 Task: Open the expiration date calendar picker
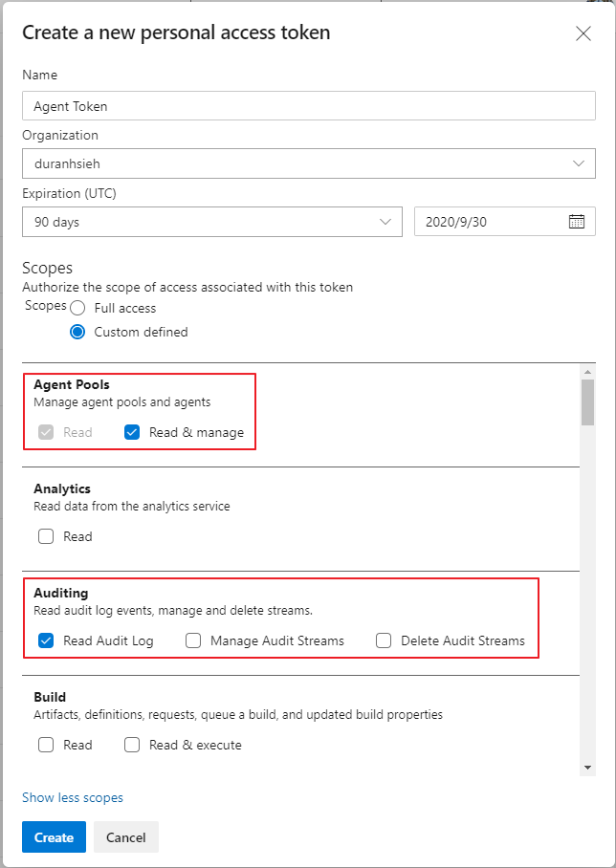(576, 221)
